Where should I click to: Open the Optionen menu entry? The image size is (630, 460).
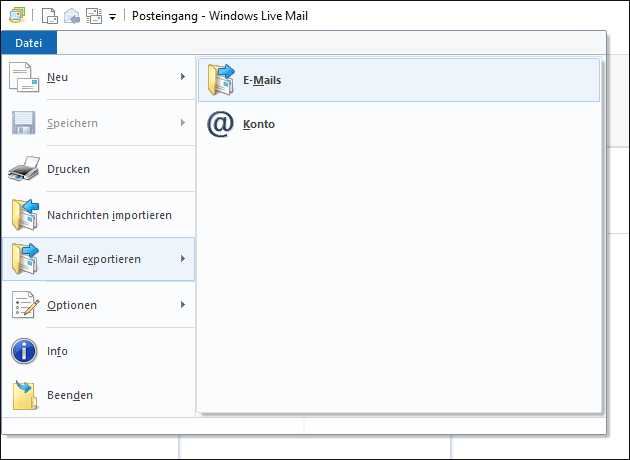pyautogui.click(x=98, y=305)
